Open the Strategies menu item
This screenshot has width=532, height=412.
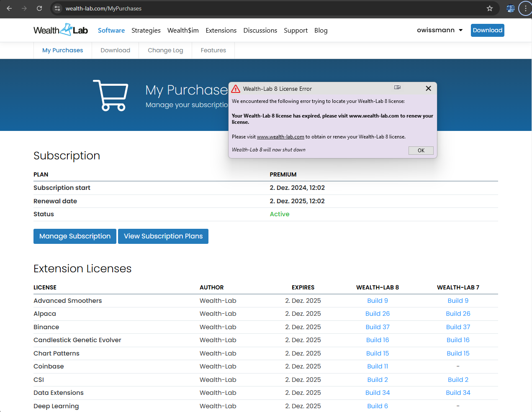(146, 31)
